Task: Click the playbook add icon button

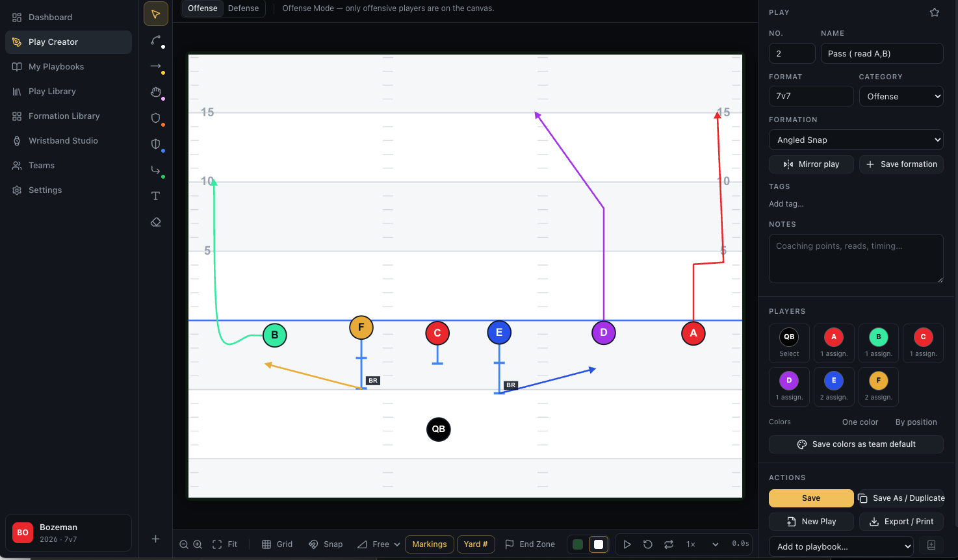Action: coord(931,545)
